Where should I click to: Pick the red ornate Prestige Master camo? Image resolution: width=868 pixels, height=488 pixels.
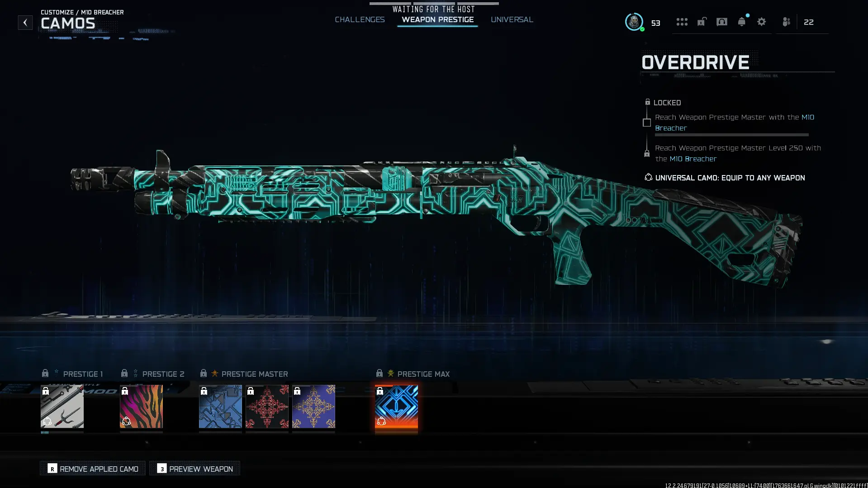pos(267,406)
